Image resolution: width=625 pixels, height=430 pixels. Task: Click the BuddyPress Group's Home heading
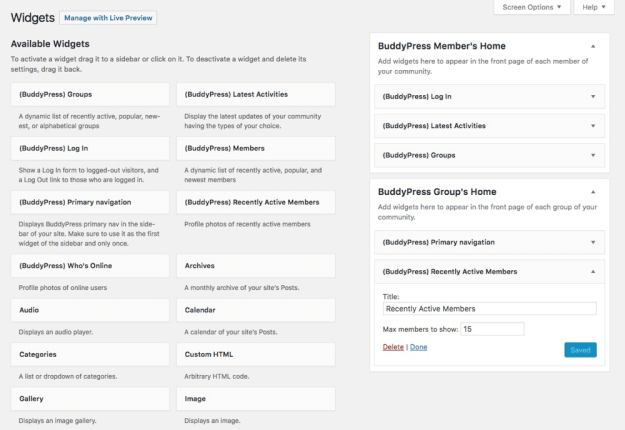pyautogui.click(x=437, y=192)
